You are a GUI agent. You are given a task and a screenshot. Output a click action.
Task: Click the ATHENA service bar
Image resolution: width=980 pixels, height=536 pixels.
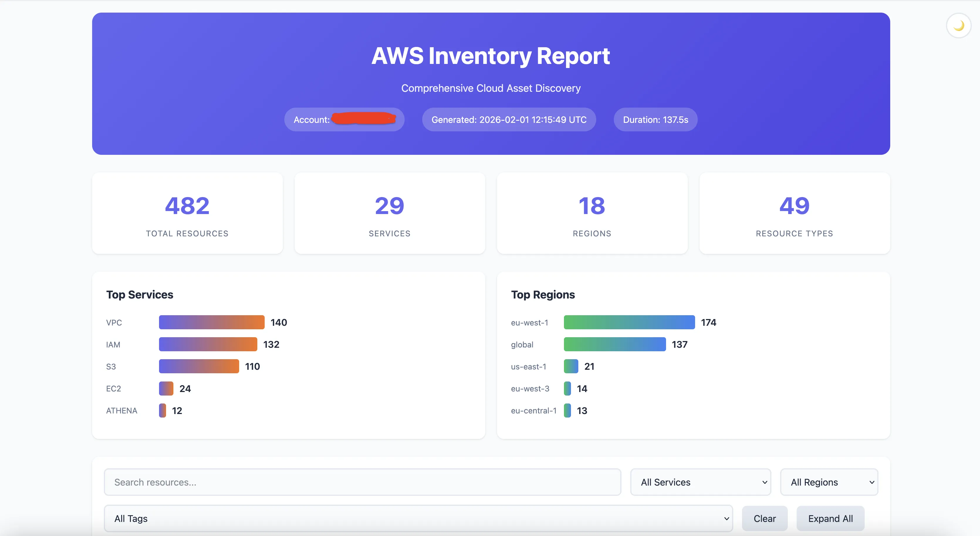[163, 410]
